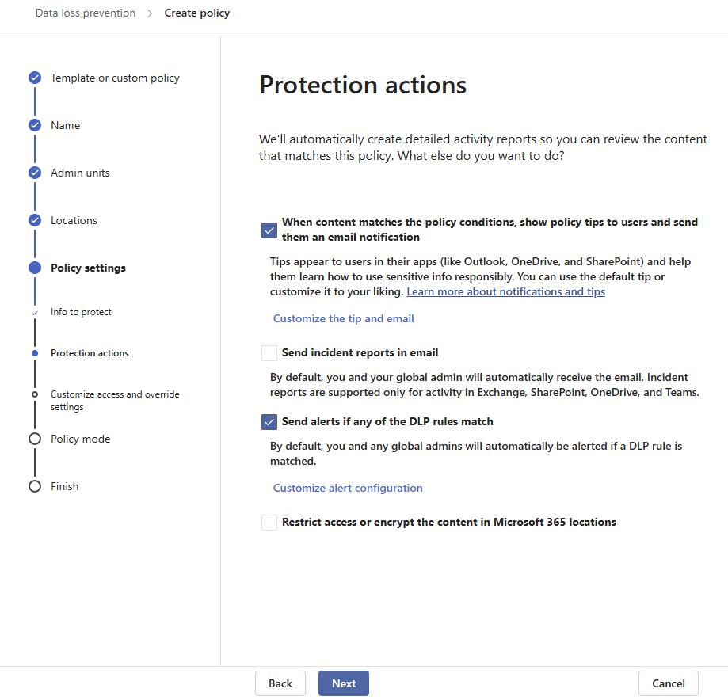Click the empty Finish step circle
Screen dimensions: 728x700
coord(35,486)
